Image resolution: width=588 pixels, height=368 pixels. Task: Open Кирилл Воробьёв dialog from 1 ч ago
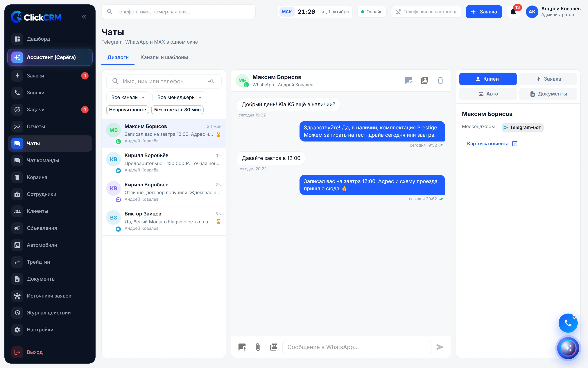tap(164, 163)
